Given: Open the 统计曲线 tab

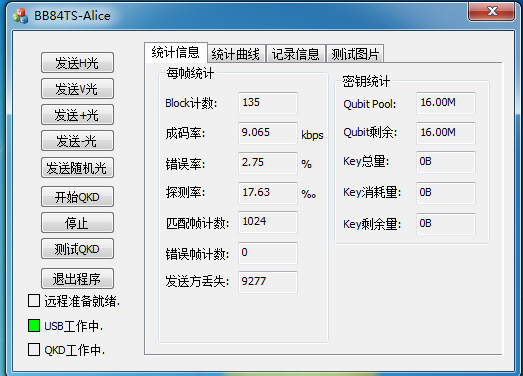Looking at the screenshot, I should (236, 54).
